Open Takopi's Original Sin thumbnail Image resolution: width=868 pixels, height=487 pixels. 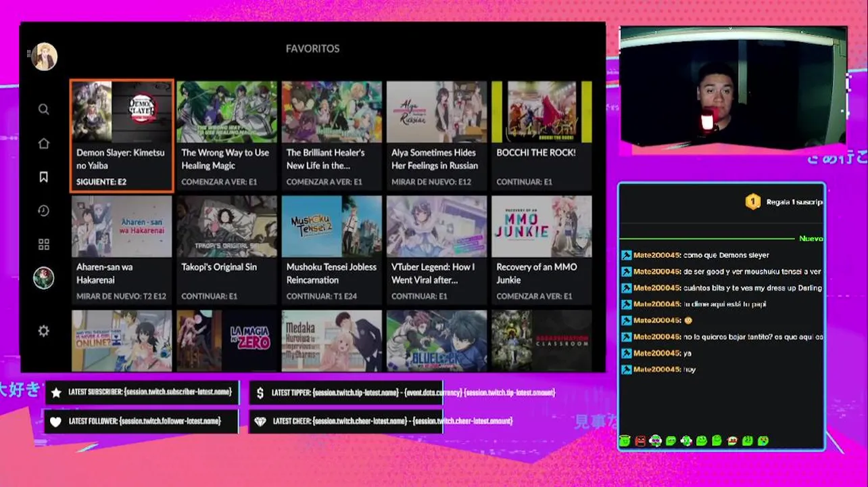[226, 227]
